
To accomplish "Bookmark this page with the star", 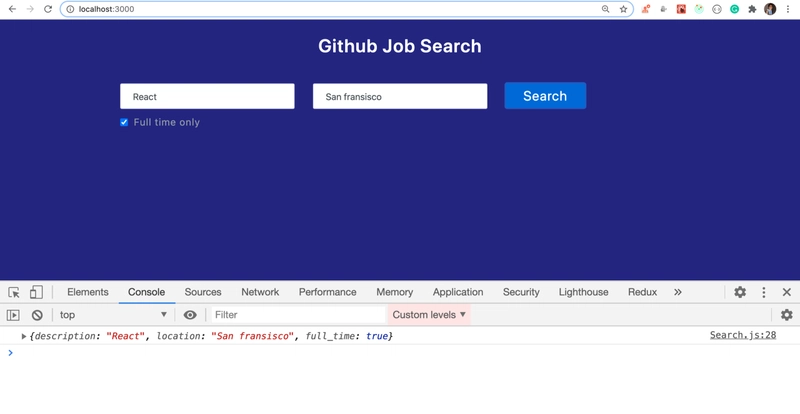I will 623,9.
